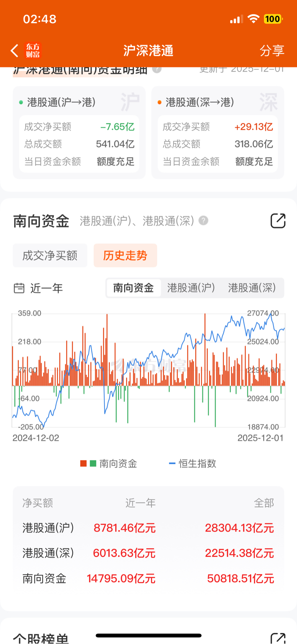Viewport: 297px width, 644px height.
Task: Tap the 8781.46亿元 value for 港股通(沪)
Action: 125,528
